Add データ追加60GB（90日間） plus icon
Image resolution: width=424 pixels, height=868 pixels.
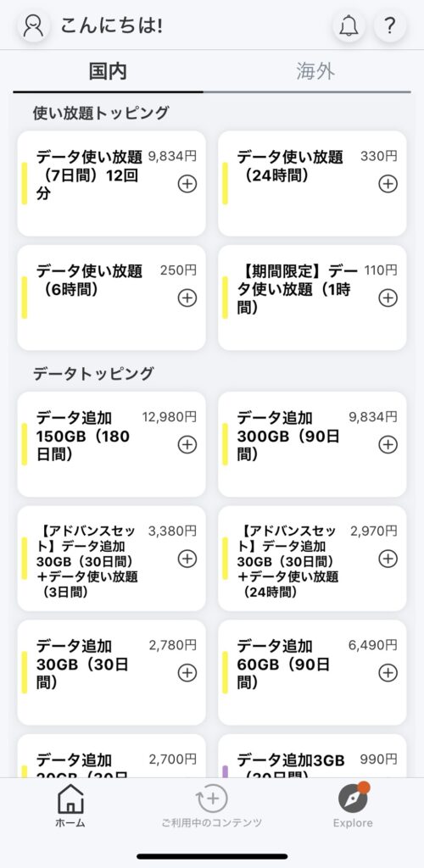(388, 672)
